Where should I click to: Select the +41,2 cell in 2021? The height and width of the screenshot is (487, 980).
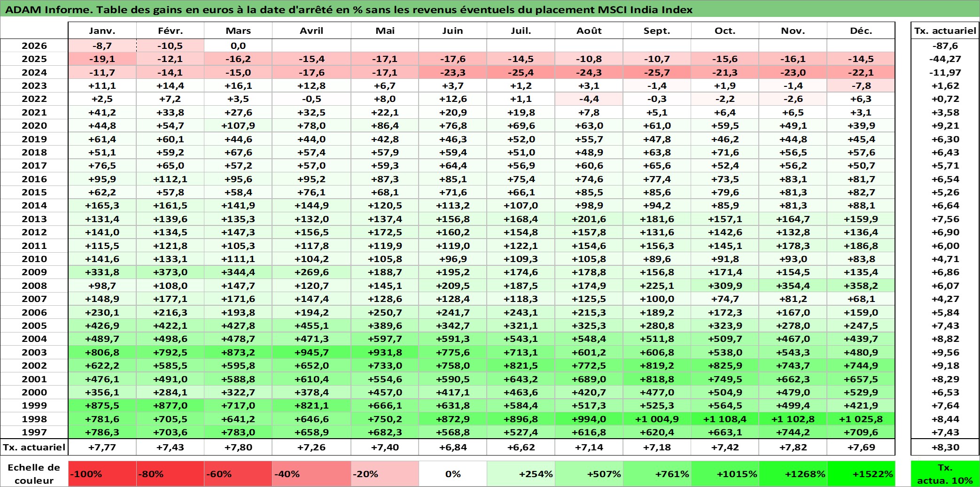click(102, 112)
